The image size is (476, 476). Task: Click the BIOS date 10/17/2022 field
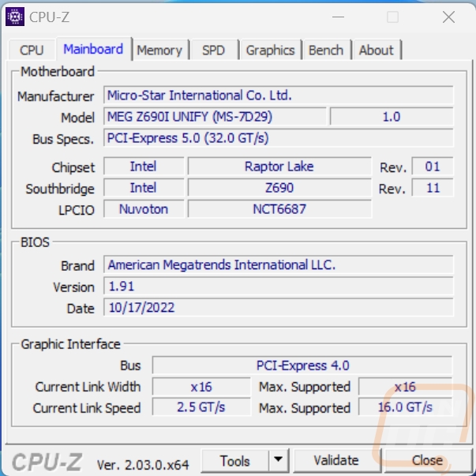click(279, 307)
